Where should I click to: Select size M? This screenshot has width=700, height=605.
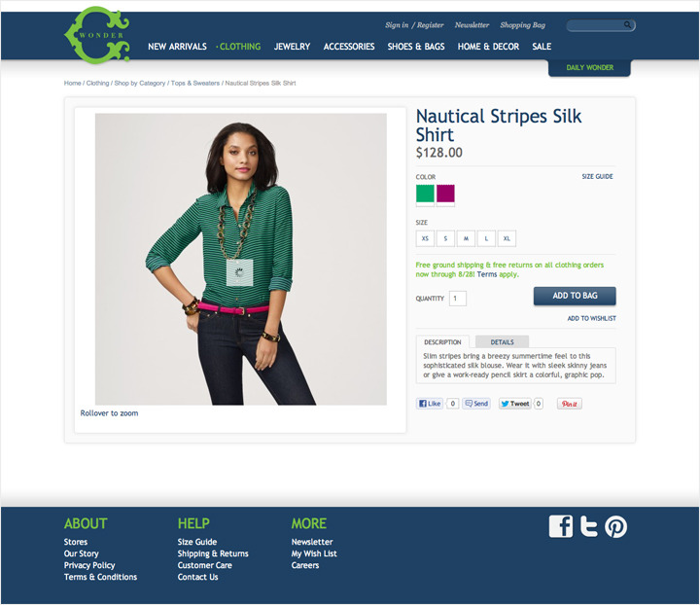[466, 238]
